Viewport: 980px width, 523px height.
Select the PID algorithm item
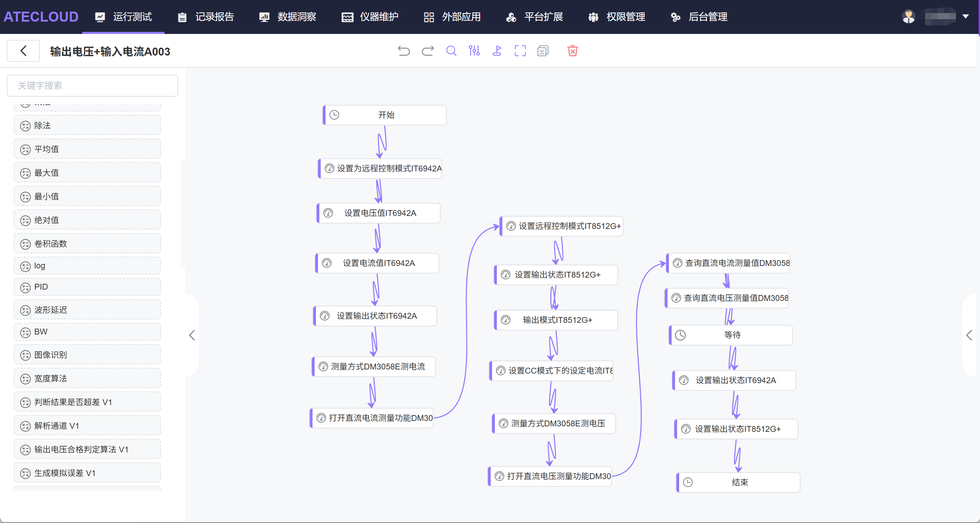pos(87,287)
